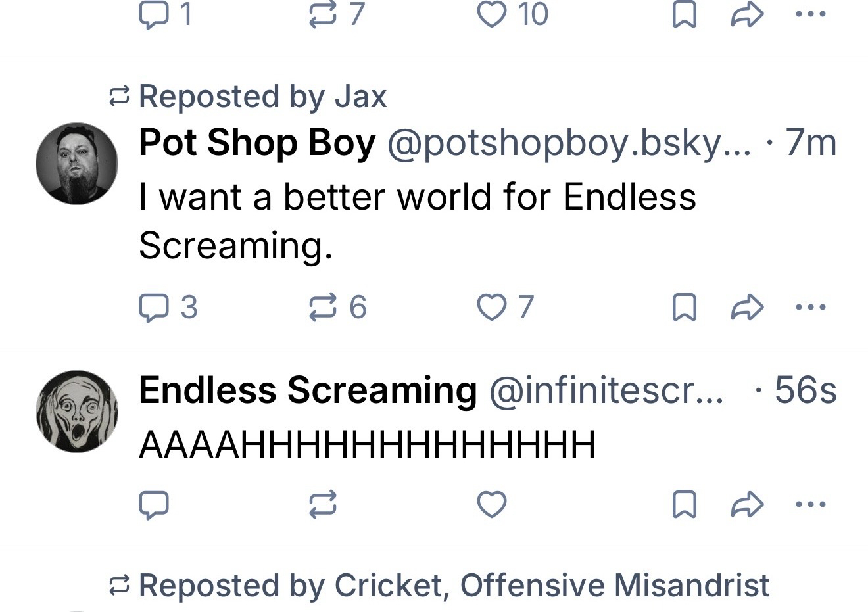This screenshot has width=868, height=612.
Task: Open the Pot Shop Boy display name
Action: 257,143
